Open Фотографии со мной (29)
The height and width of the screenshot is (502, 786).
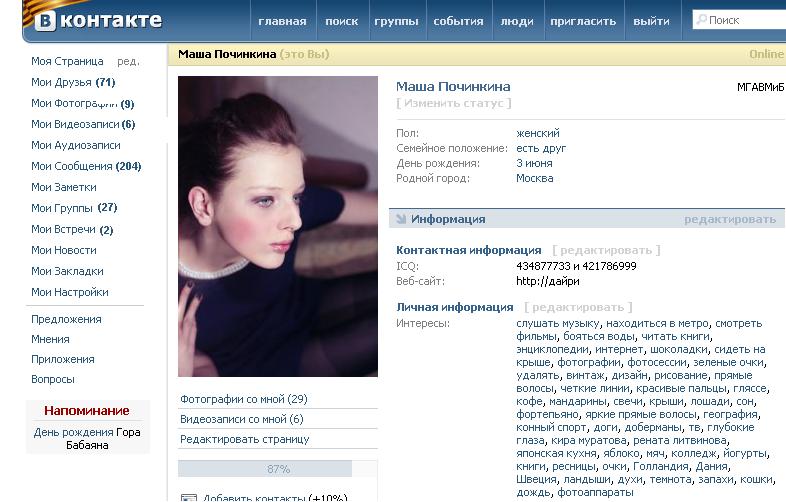pyautogui.click(x=244, y=399)
